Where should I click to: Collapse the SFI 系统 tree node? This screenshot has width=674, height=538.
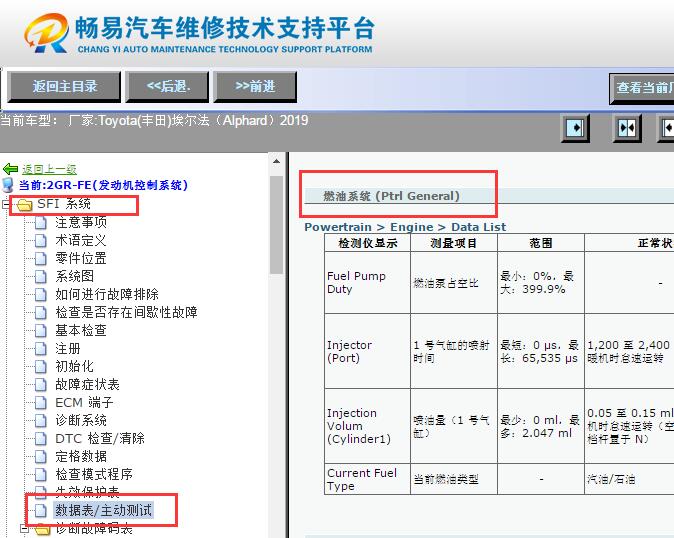[6, 204]
